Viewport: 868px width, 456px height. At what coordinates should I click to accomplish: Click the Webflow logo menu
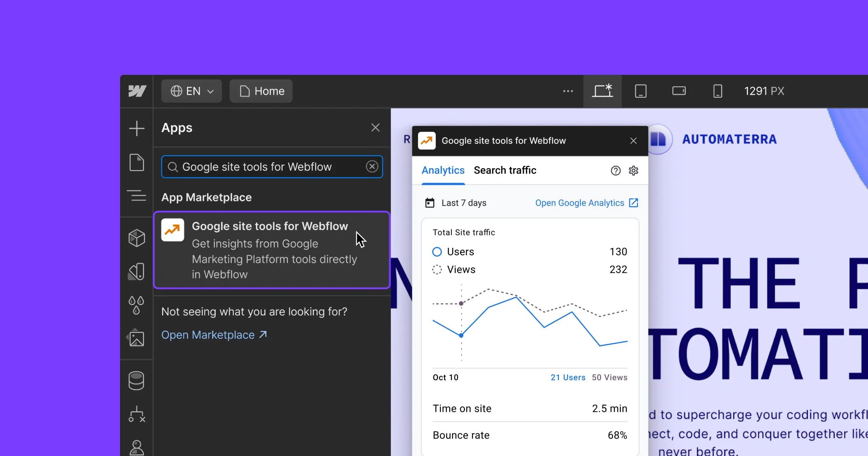[x=137, y=91]
